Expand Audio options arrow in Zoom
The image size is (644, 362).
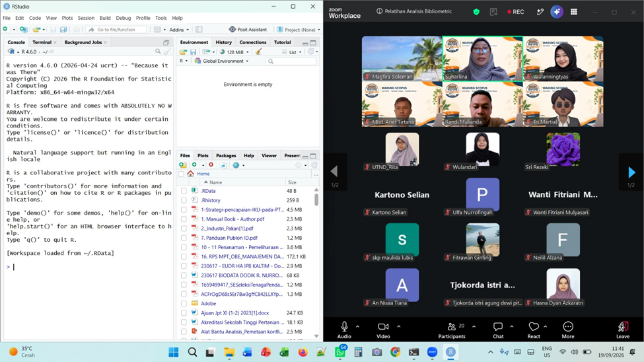point(358,327)
